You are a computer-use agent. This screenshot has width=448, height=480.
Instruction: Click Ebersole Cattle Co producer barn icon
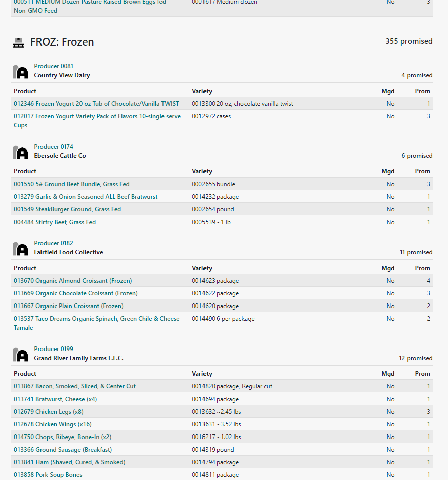pos(20,152)
